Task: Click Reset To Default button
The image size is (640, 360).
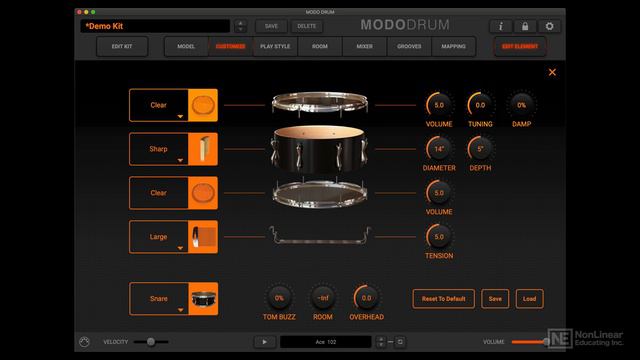Action: [x=444, y=299]
